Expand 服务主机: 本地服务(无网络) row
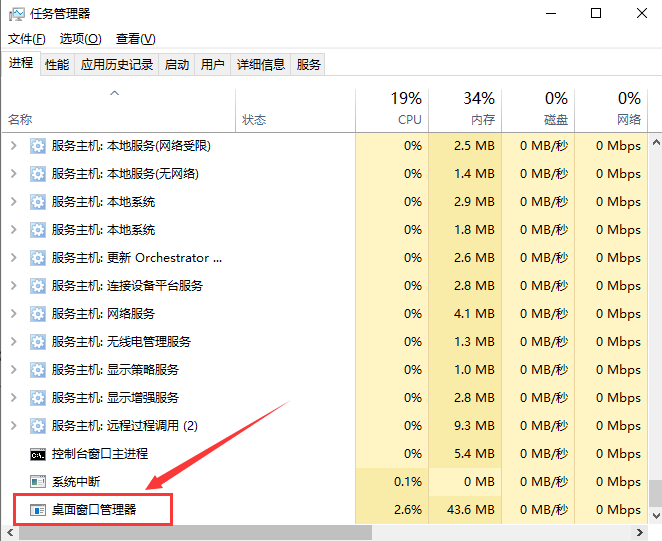The width and height of the screenshot is (662, 541). coord(14,174)
